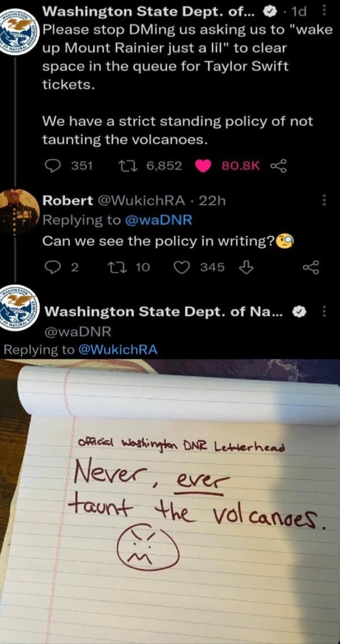Open reply icon on the Mount Rainier tweet

tap(52, 165)
